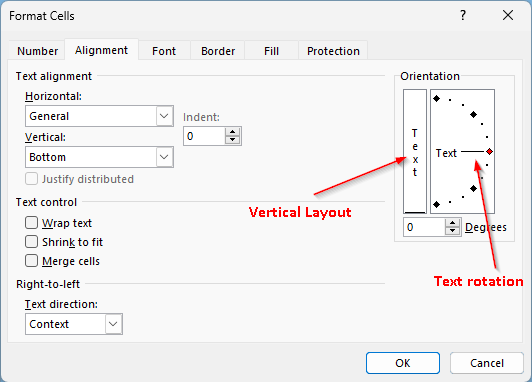The width and height of the screenshot is (532, 382).
Task: Increase the Indent with the up arrow
Action: (x=233, y=132)
